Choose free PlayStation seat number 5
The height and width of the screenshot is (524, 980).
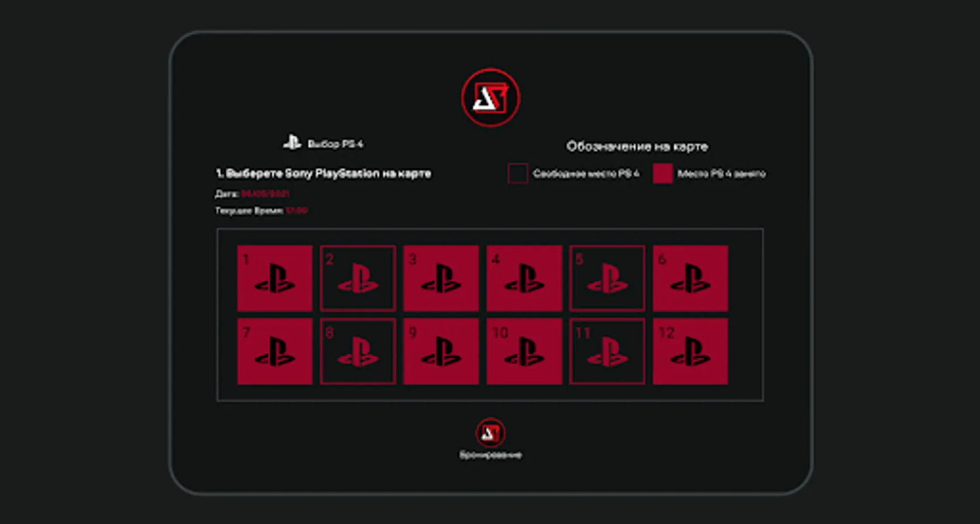pos(607,278)
